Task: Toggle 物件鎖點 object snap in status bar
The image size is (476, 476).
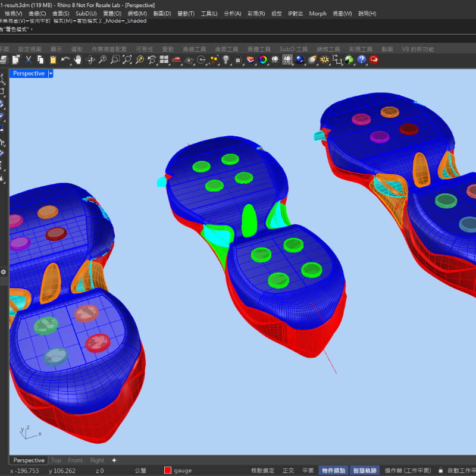Action: pos(333,470)
